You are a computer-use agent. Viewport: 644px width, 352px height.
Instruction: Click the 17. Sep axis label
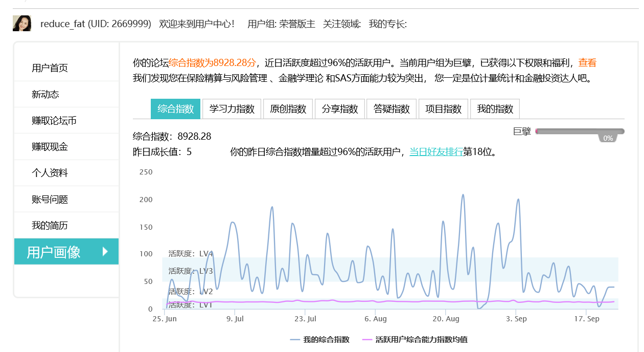pyautogui.click(x=586, y=318)
